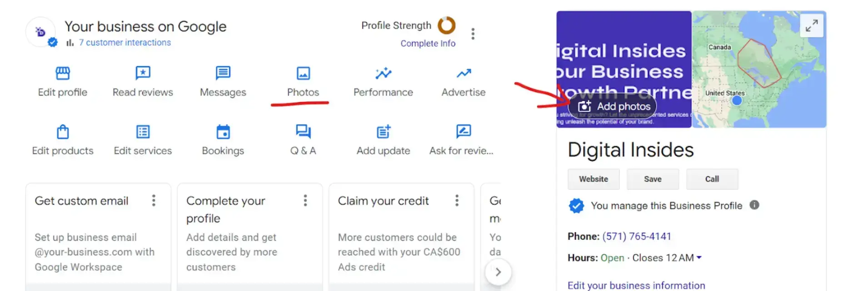868x291 pixels.
Task: Open the Photos icon
Action: [x=303, y=73]
